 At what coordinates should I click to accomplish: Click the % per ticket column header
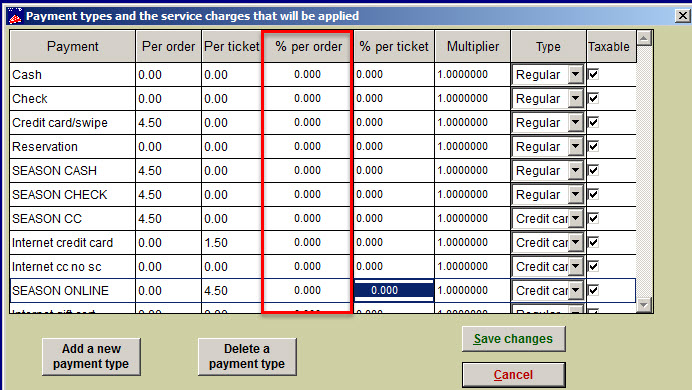[394, 46]
